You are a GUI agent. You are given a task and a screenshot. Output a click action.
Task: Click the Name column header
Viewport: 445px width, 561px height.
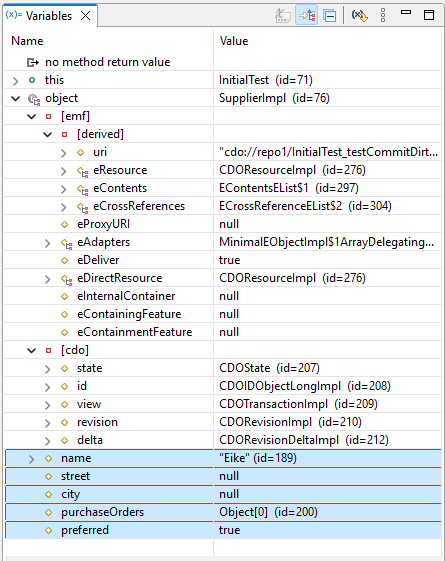27,41
